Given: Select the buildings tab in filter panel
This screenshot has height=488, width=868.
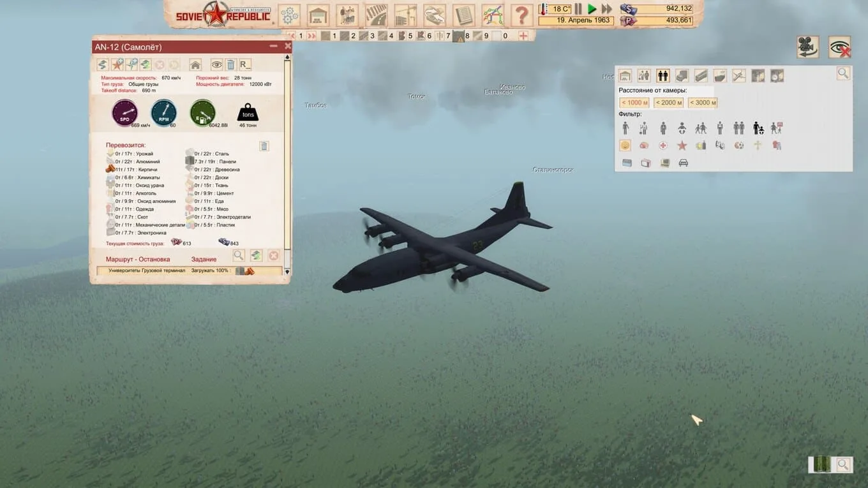Looking at the screenshot, I should pyautogui.click(x=625, y=76).
